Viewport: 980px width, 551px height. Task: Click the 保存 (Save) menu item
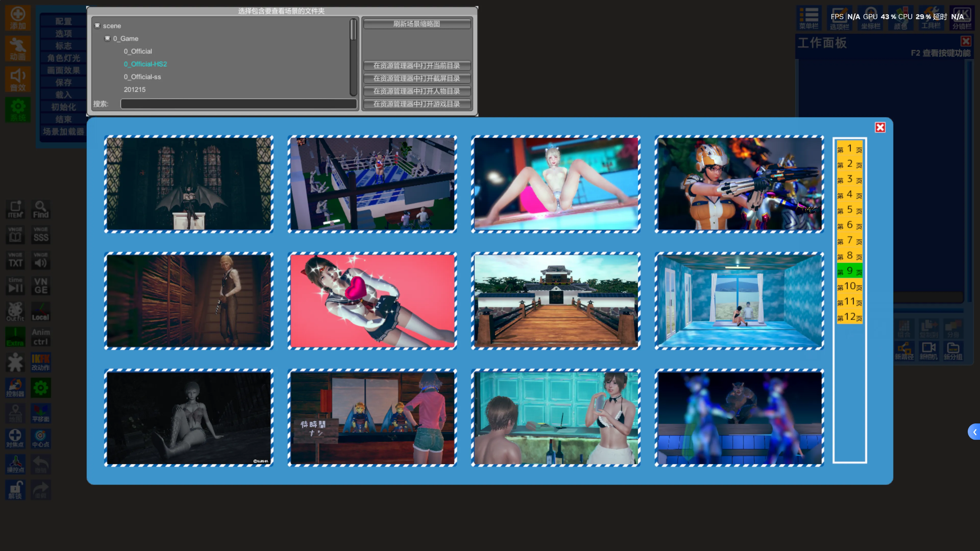pyautogui.click(x=63, y=82)
